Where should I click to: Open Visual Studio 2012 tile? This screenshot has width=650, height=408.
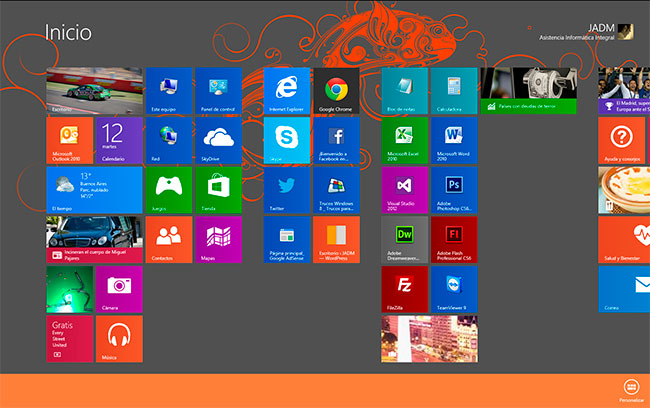[x=405, y=190]
